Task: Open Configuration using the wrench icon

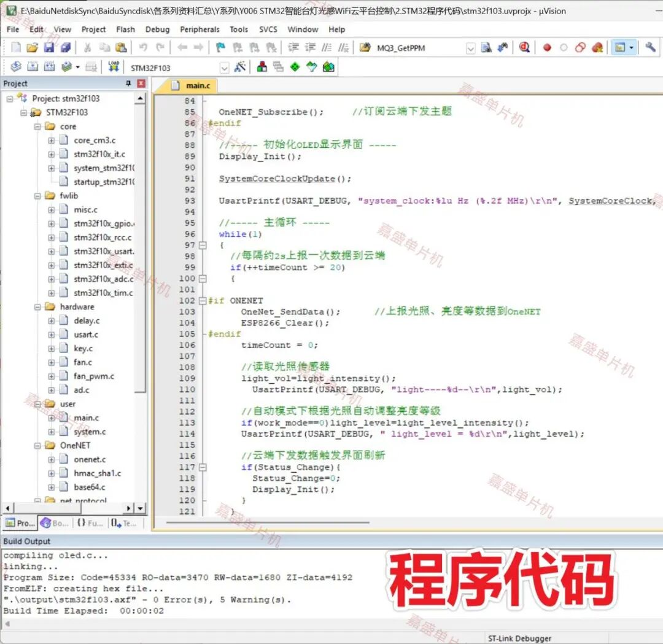Action: [650, 47]
